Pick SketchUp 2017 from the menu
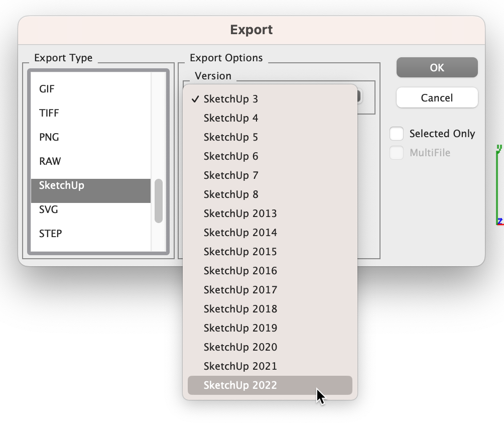The height and width of the screenshot is (429, 504). (x=270, y=290)
